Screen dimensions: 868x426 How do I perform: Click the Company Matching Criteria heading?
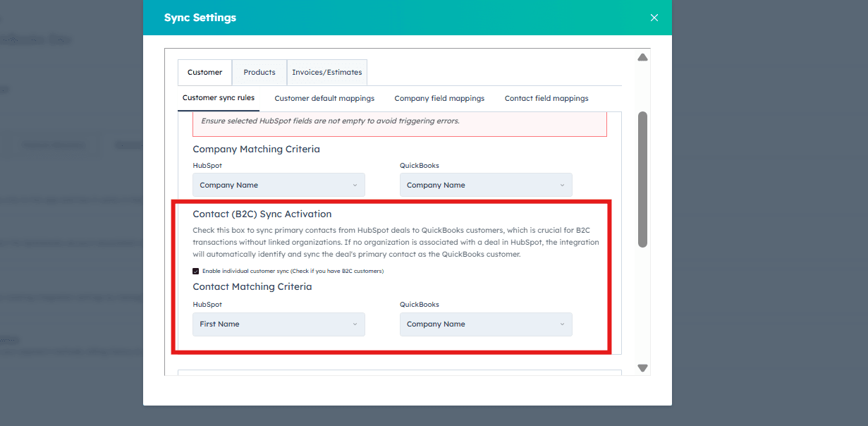[x=256, y=149]
